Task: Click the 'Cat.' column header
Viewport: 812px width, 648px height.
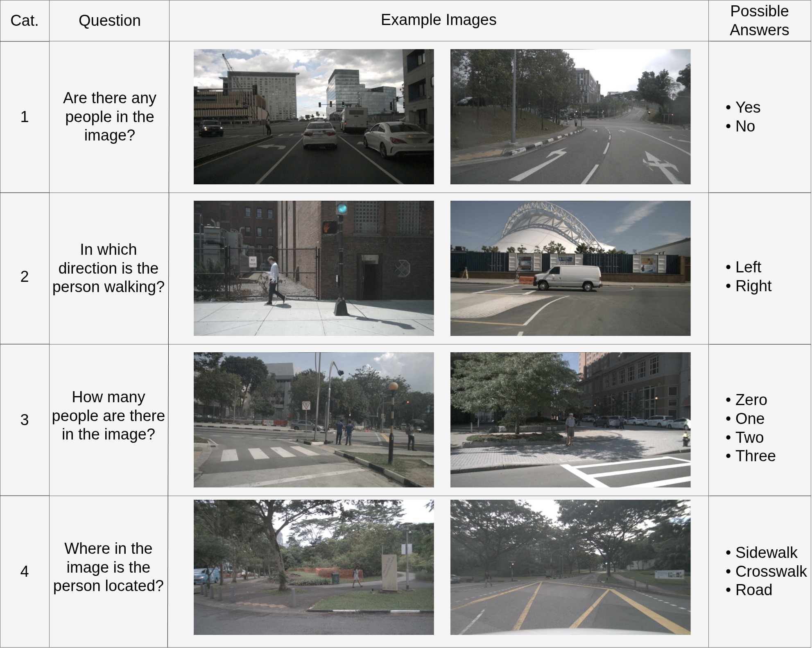Action: click(x=25, y=20)
